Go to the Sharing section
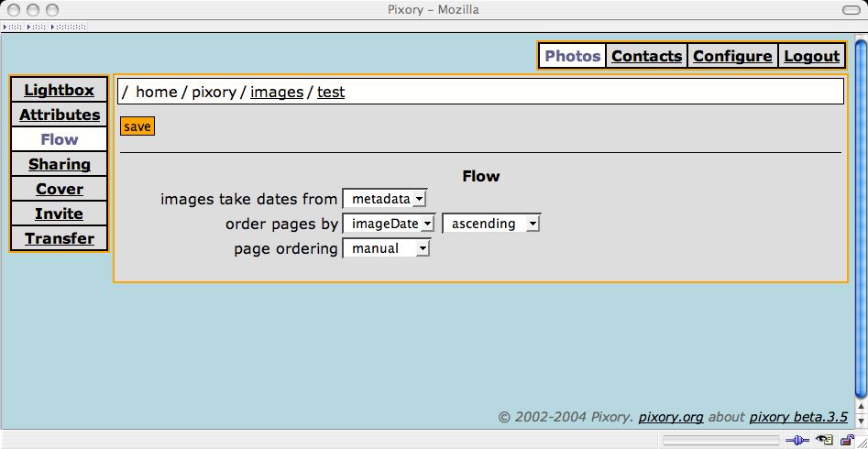The width and height of the screenshot is (868, 449). [x=60, y=164]
